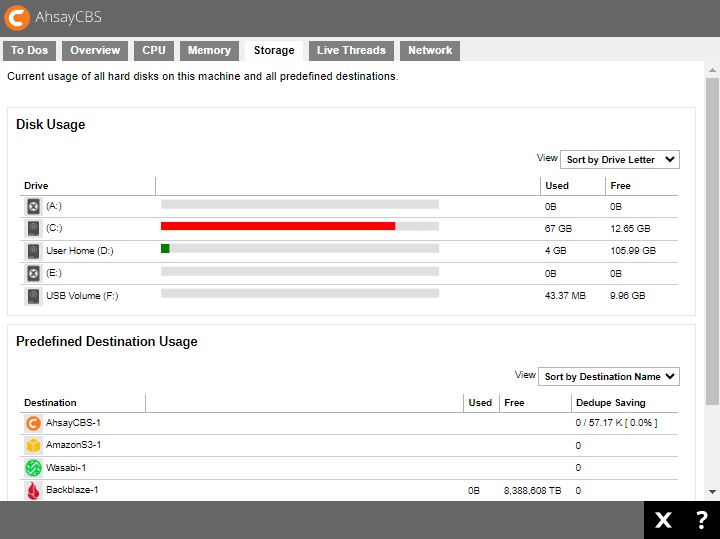Click the vertical scrollbar down arrow
Image resolution: width=720 pixels, height=539 pixels.
(712, 492)
